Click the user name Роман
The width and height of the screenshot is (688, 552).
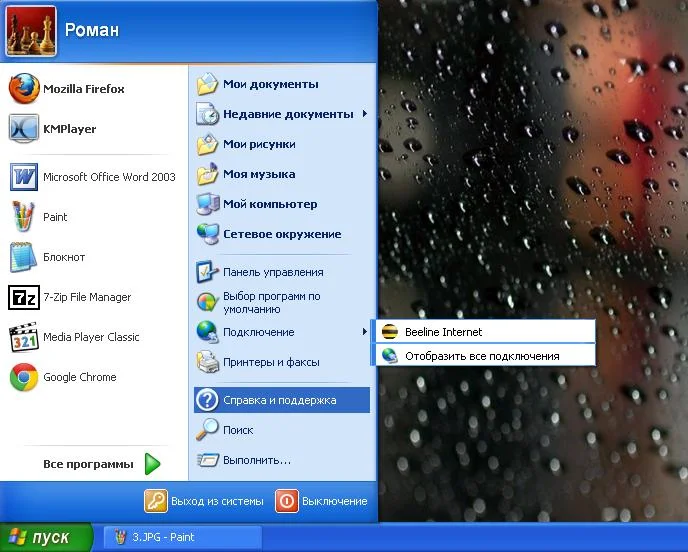(x=92, y=30)
